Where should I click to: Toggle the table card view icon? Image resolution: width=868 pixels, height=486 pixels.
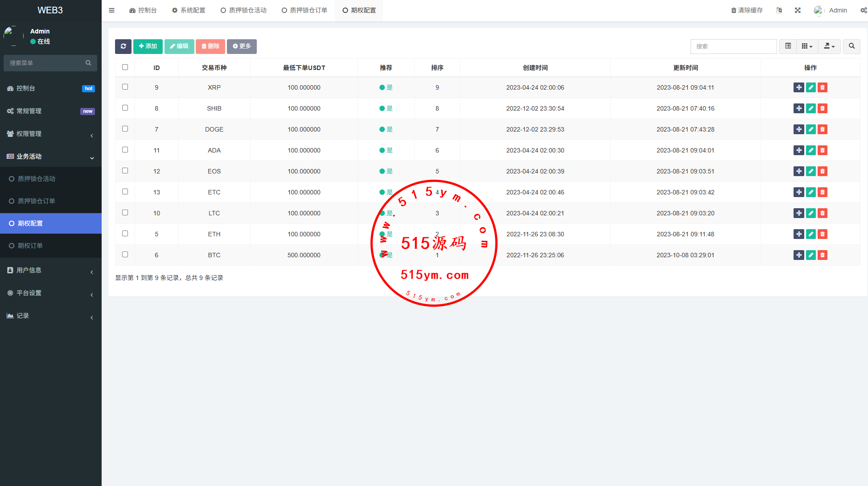point(788,46)
